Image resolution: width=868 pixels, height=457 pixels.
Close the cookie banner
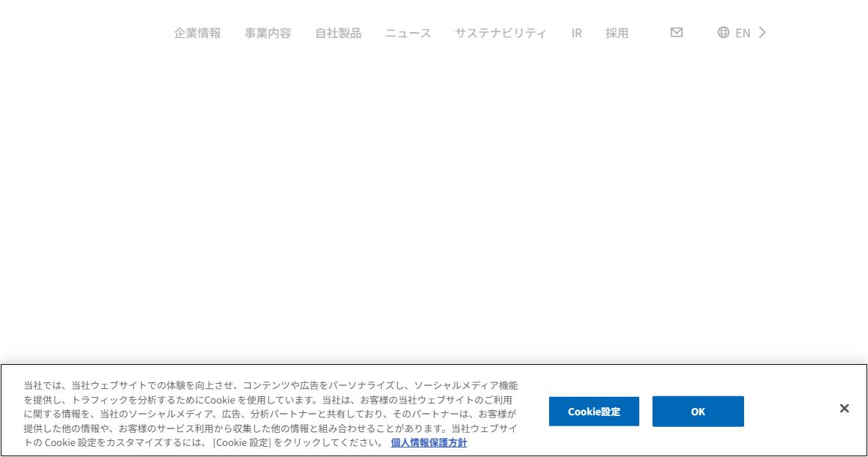(845, 409)
